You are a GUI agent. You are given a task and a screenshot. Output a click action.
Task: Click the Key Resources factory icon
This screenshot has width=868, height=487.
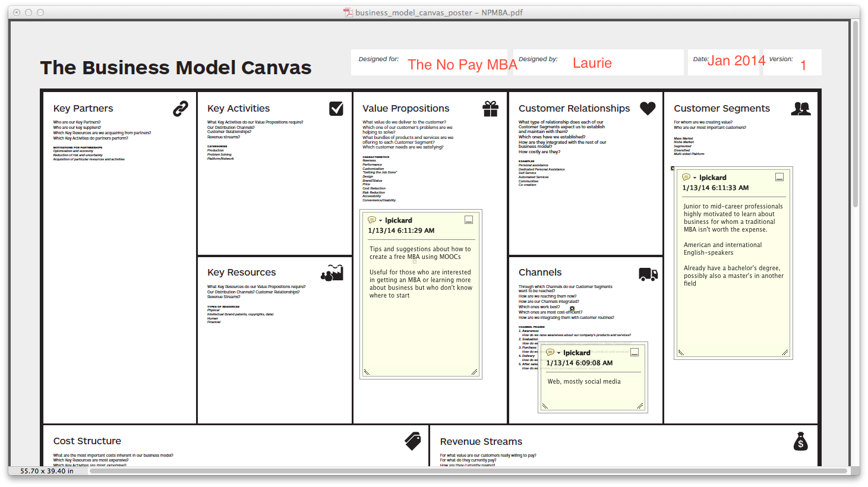(x=332, y=273)
